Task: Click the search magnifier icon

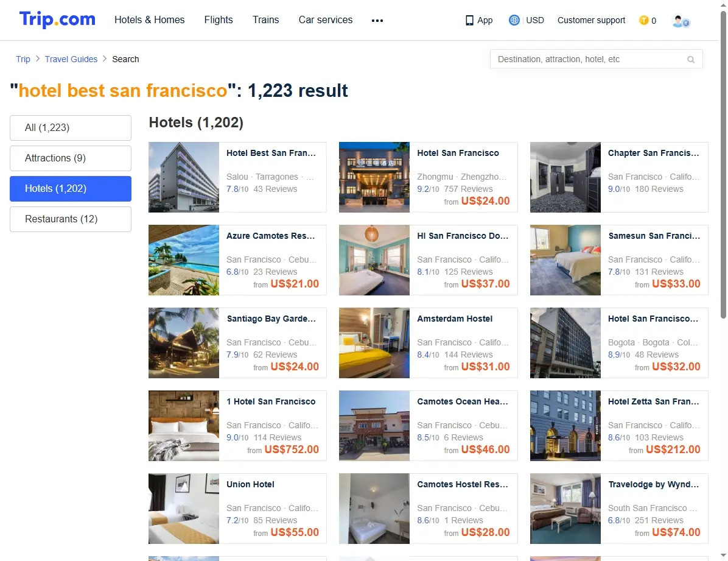Action: click(691, 60)
